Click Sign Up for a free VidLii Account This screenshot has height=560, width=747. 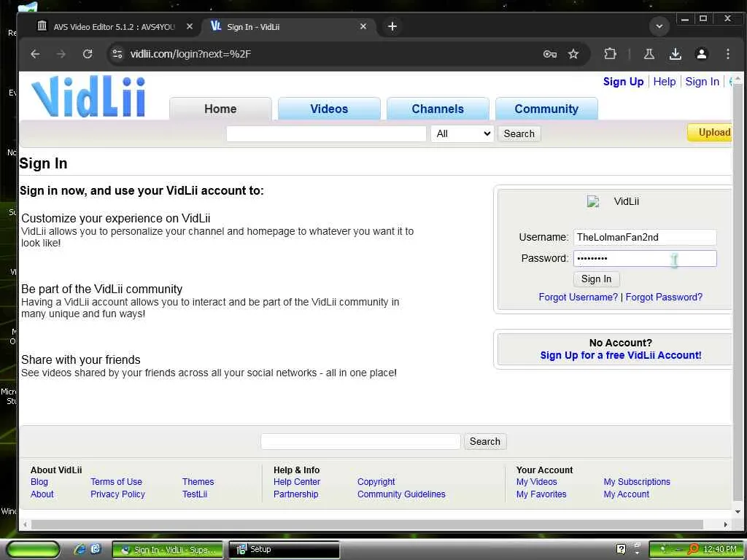click(620, 355)
